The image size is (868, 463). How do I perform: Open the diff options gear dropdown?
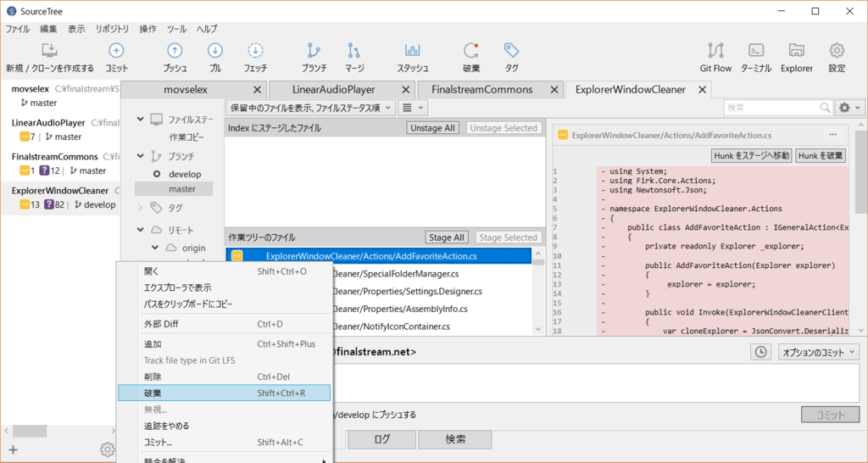[849, 108]
